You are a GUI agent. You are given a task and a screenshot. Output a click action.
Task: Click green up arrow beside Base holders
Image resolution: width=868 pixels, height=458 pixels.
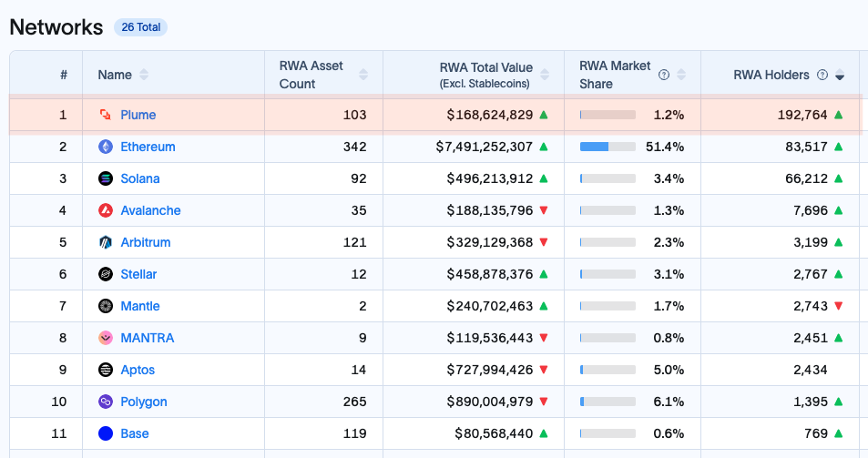pos(839,433)
